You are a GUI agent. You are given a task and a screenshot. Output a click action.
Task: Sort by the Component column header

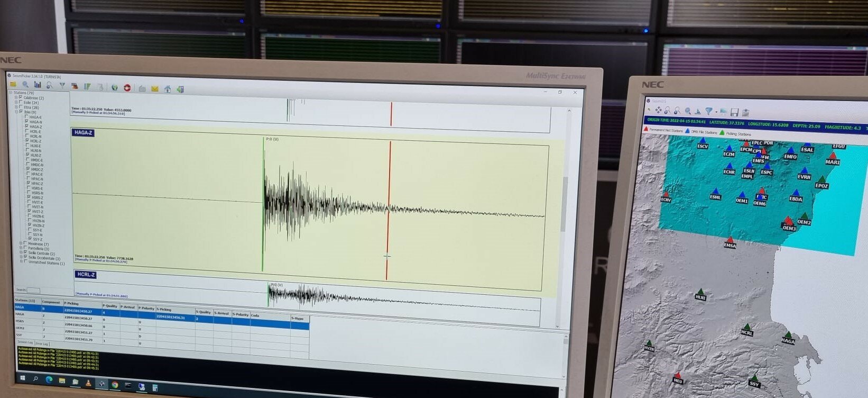(52, 302)
